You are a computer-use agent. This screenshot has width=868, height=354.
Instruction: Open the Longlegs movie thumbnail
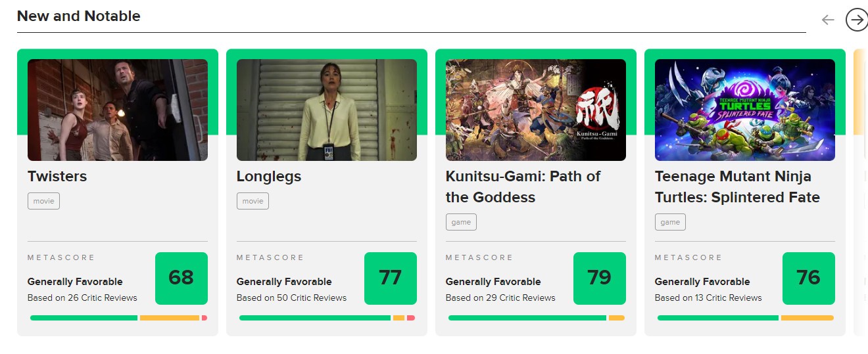(x=327, y=110)
